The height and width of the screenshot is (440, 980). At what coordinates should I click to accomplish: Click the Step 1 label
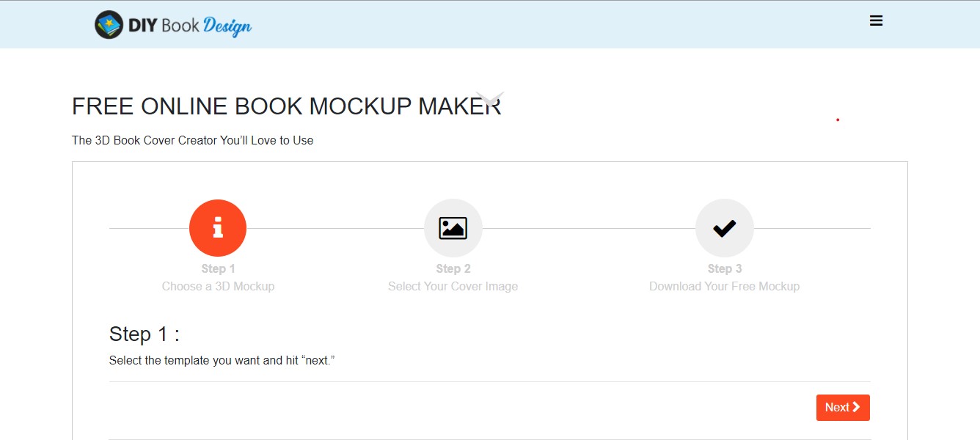(x=219, y=268)
